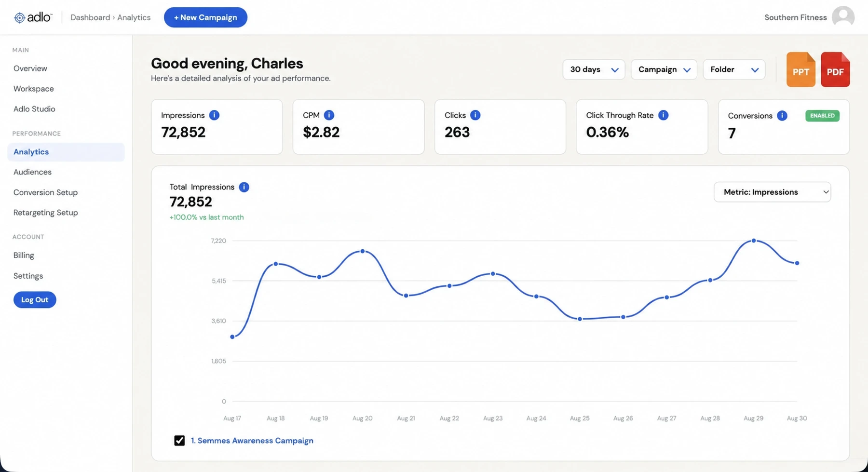Select Analytics in sidebar
The image size is (868, 472).
pos(66,152)
